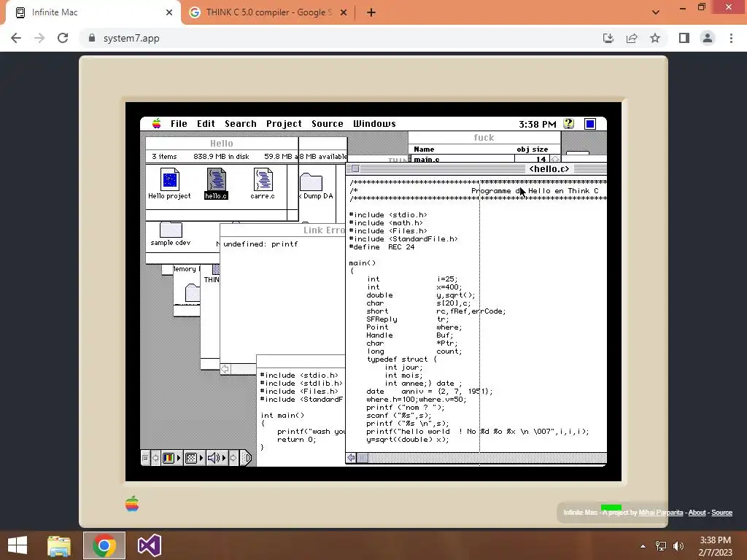747x560 pixels.
Task: Click the Control Strip left scroll arrow
Action: 155,458
